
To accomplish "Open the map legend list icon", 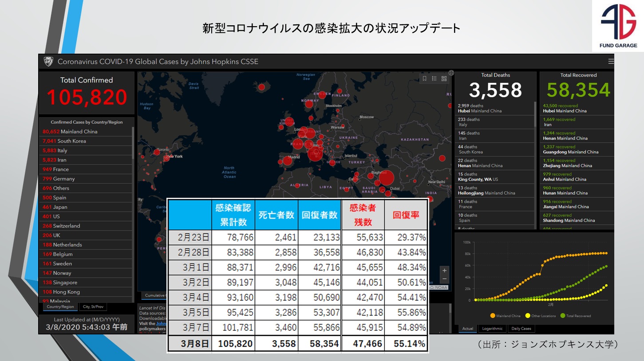I will 434,78.
